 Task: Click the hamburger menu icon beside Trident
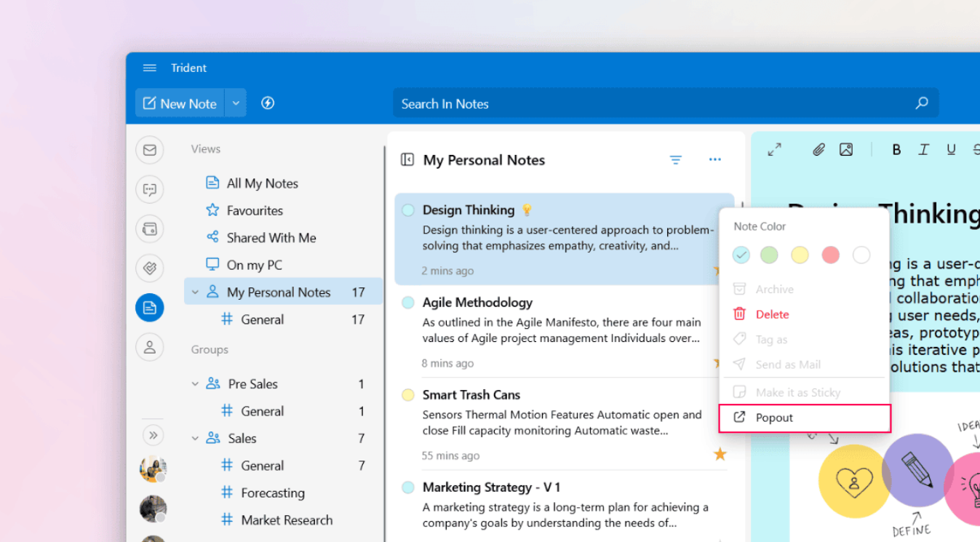[150, 68]
